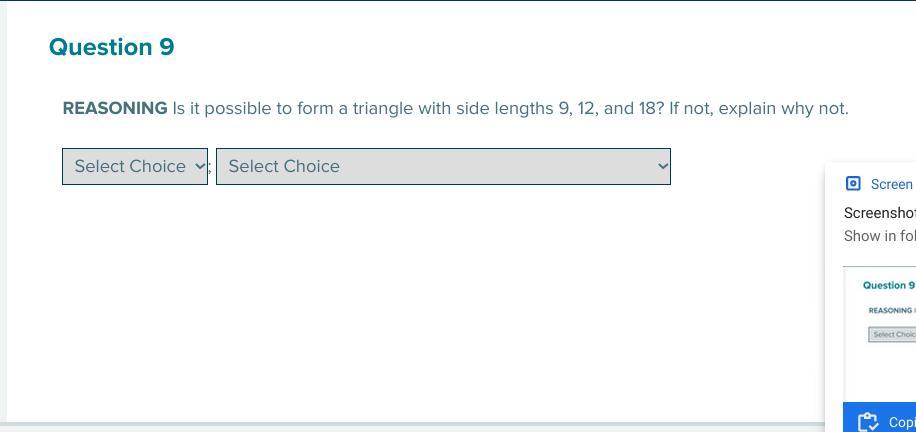The image size is (916, 432).
Task: Click the Show in folder text
Action: tap(880, 236)
